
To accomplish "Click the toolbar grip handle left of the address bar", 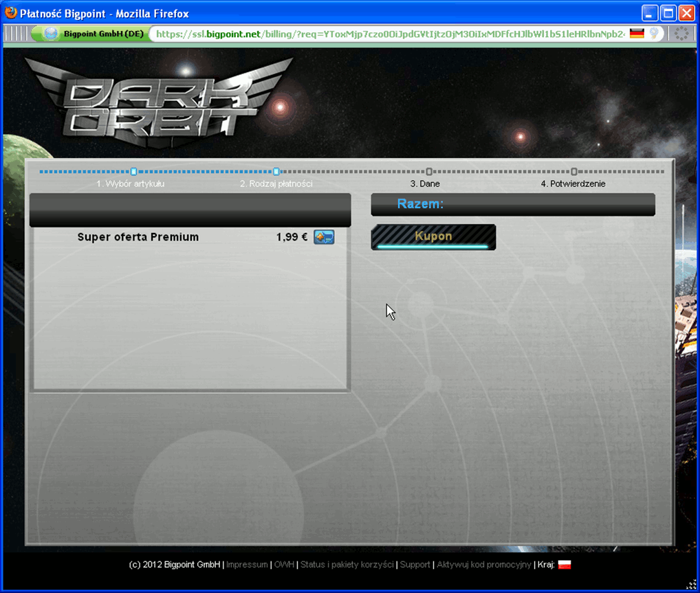I will 16,34.
